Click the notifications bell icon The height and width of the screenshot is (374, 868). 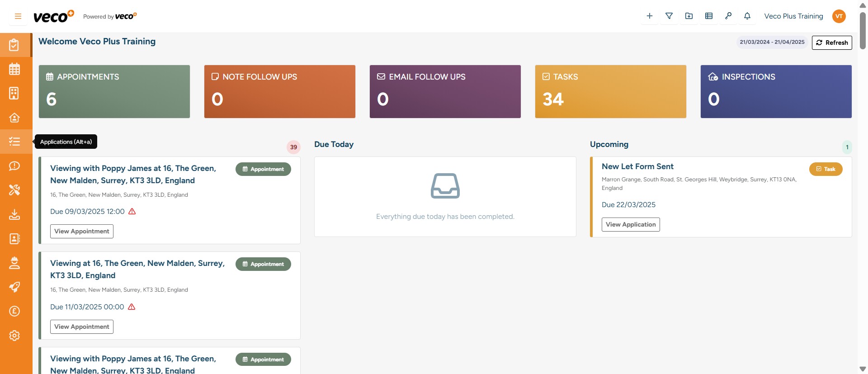747,16
